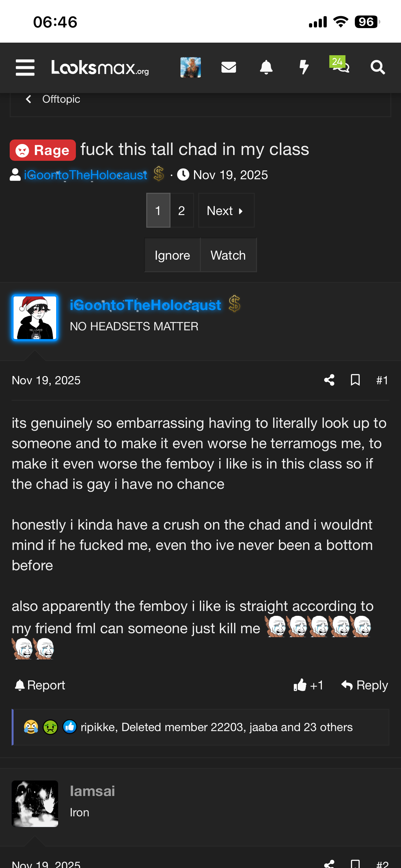401x868 pixels.
Task: Toggle Ignore for this thread
Action: pyautogui.click(x=172, y=255)
